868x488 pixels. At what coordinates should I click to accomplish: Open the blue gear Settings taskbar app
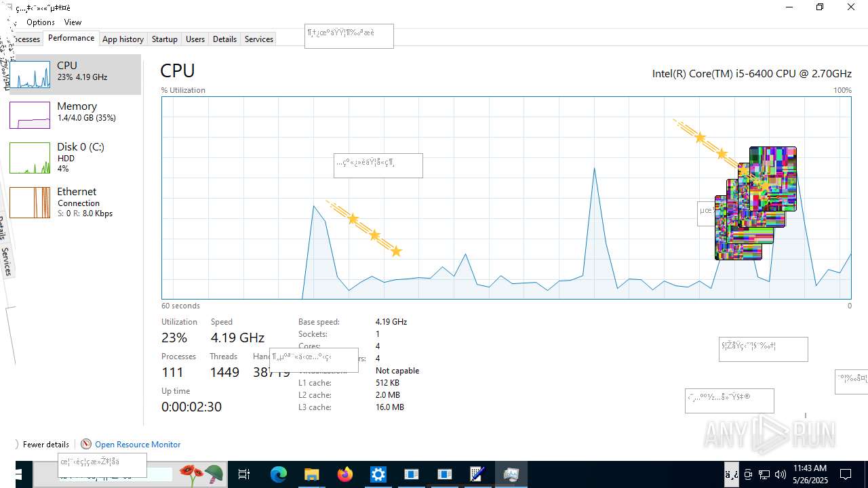tap(378, 474)
